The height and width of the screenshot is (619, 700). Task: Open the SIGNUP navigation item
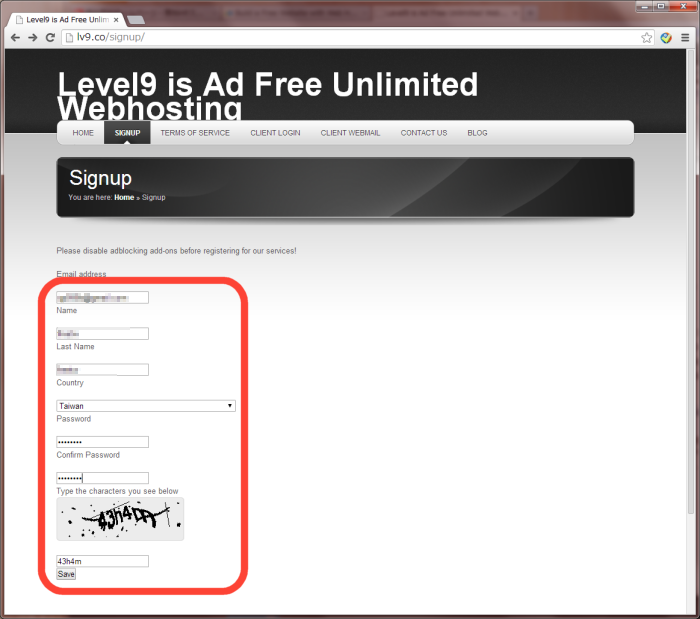[x=127, y=133]
